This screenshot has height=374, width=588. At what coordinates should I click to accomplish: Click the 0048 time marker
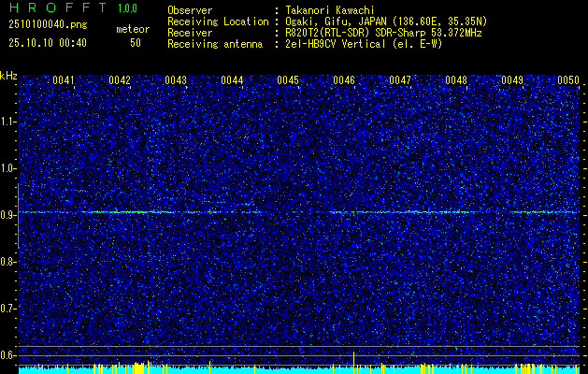pos(456,80)
